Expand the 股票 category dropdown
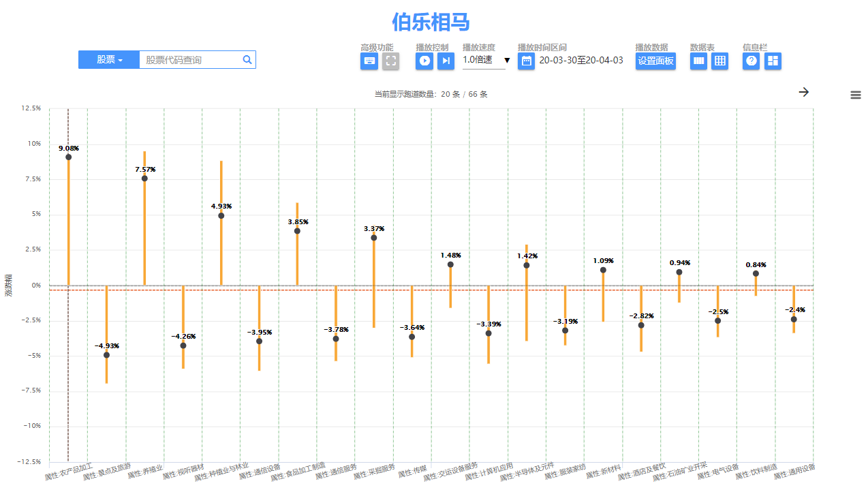The height and width of the screenshot is (492, 868). (109, 60)
